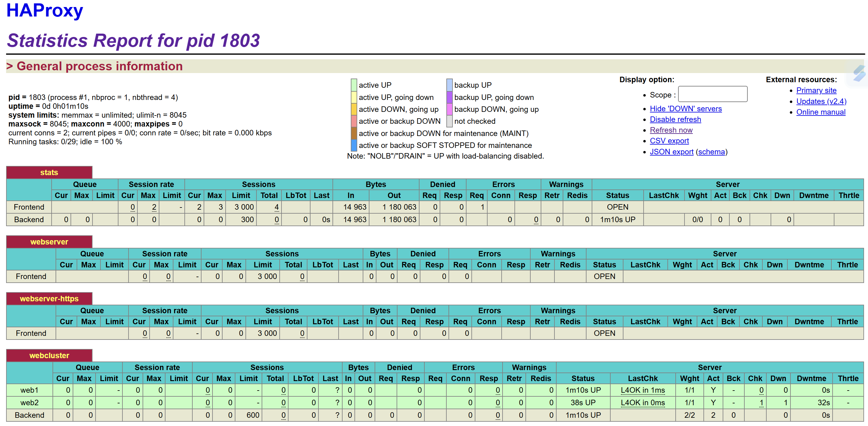
Task: Open the JSON export link
Action: [x=671, y=152]
